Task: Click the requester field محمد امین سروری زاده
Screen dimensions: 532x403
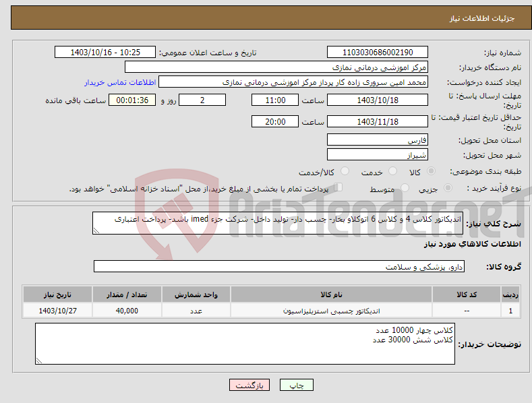Action: click(x=293, y=82)
